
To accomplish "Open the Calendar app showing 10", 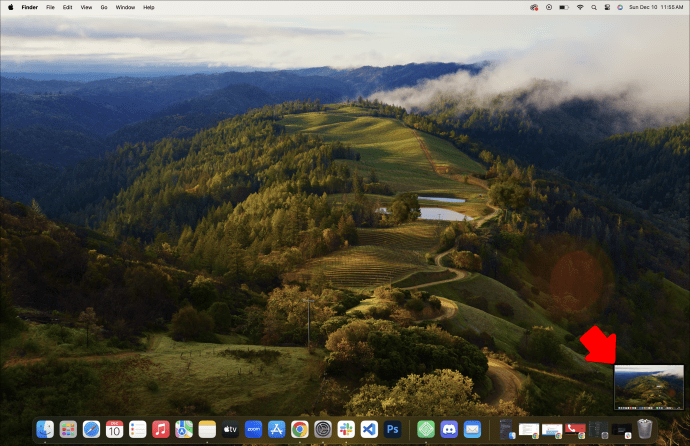I will 114,429.
